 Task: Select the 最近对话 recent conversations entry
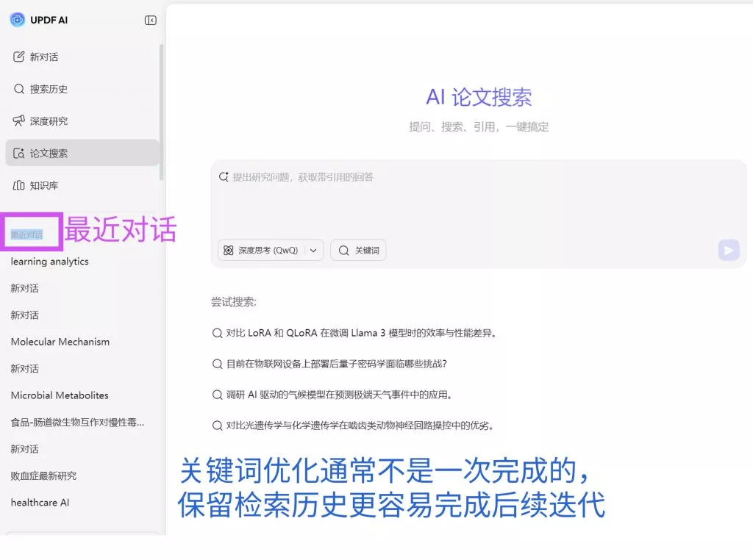pyautogui.click(x=29, y=232)
